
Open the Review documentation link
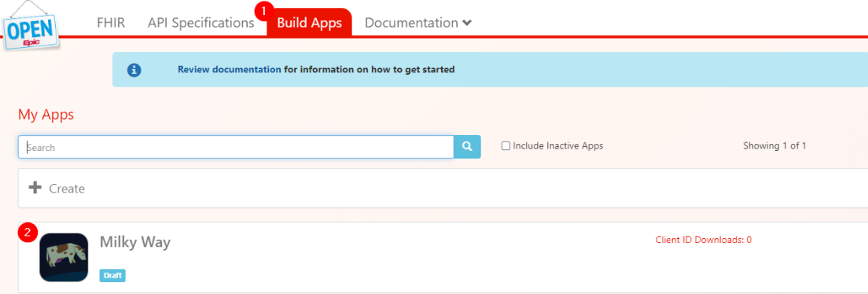point(229,70)
